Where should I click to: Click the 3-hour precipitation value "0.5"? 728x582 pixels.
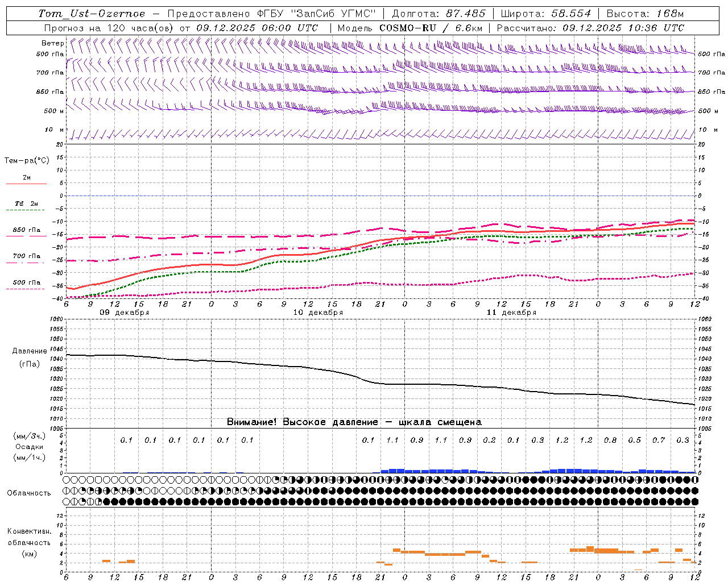[x=635, y=440]
